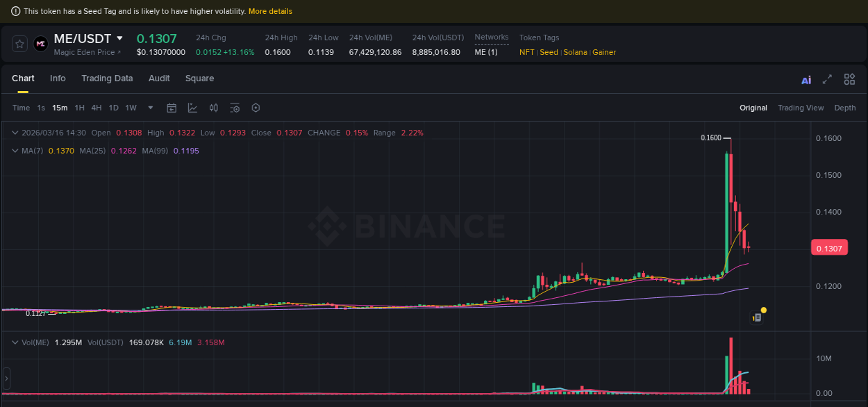This screenshot has height=407, width=868.
Task: Open chart settings via the gear icon
Action: [255, 108]
